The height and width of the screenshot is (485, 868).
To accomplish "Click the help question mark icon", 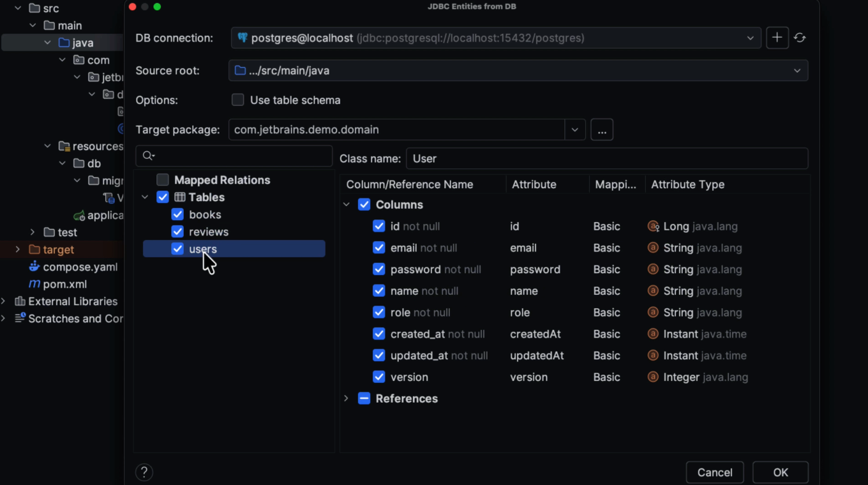I will [144, 472].
